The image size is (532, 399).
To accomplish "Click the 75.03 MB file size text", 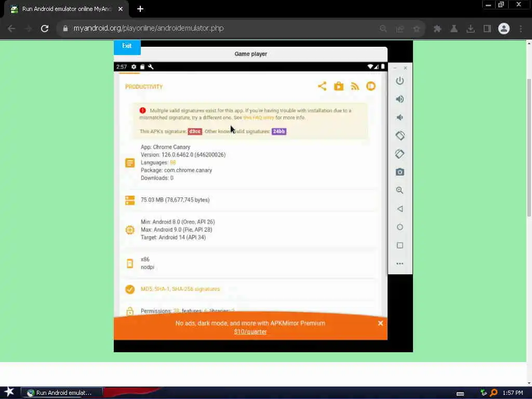I will 175,200.
